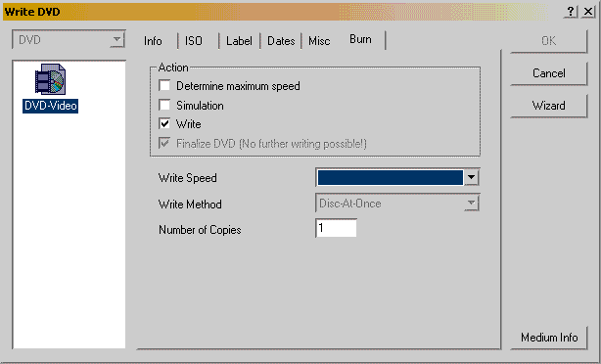Click the Finalize DVD checkbox
Screen dimensions: 601x364
(164, 143)
